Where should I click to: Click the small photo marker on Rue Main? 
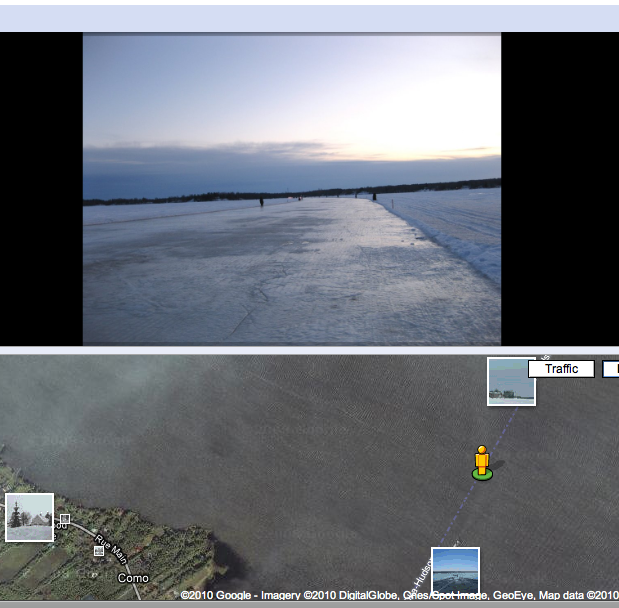click(99, 551)
